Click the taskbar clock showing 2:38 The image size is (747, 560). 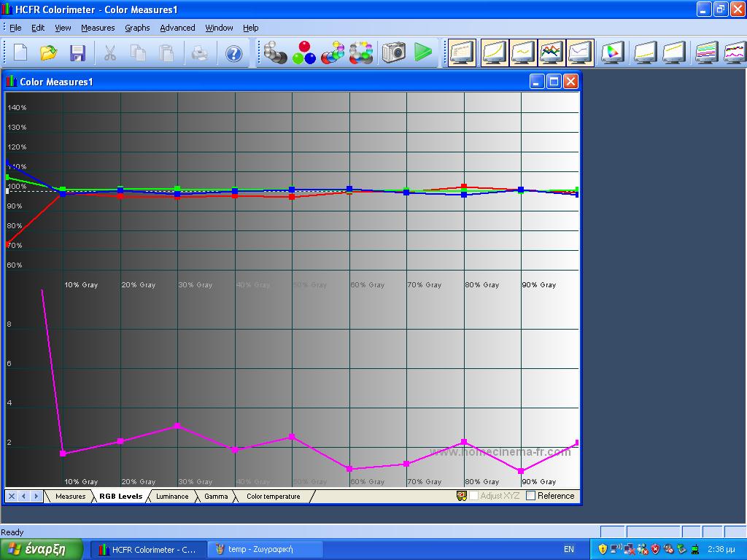coord(721,549)
